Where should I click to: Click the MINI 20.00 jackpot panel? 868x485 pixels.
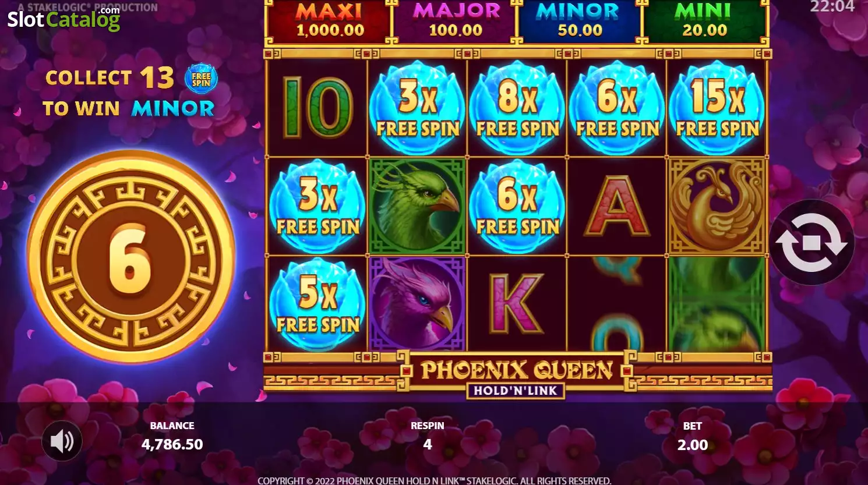pyautogui.click(x=704, y=21)
